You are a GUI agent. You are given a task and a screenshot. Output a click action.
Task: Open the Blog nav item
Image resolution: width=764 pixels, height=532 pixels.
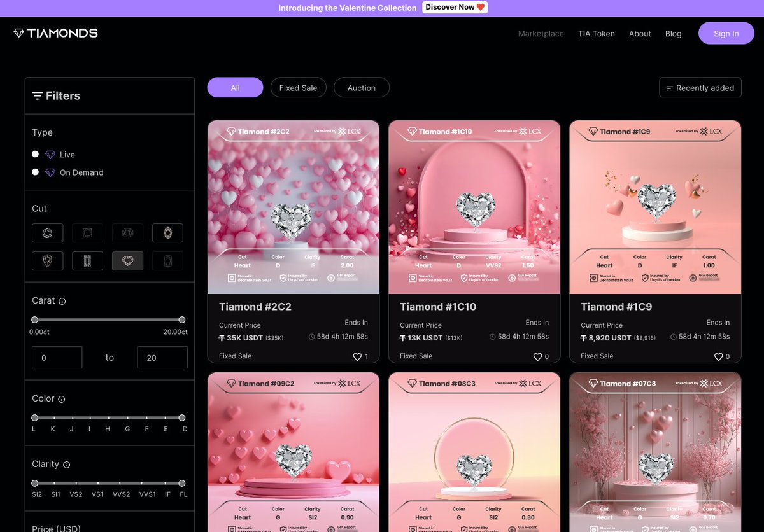click(x=674, y=34)
